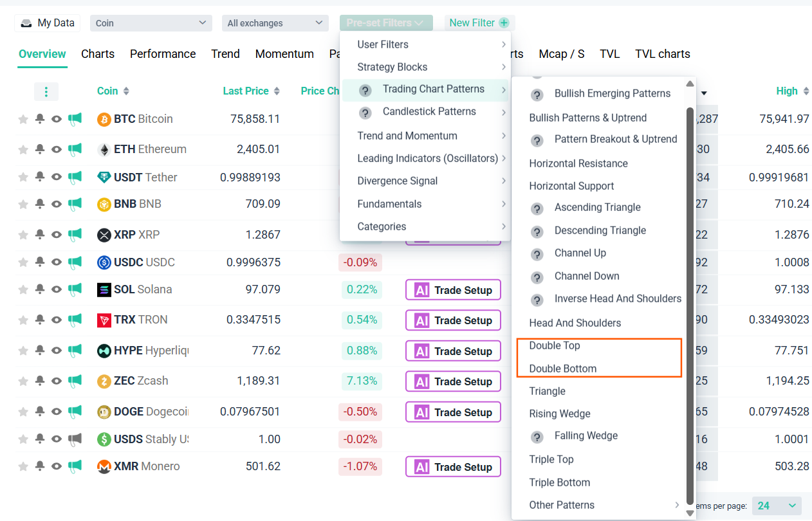
Task: Click help icon beside Trading Chart Patterns
Action: (x=365, y=90)
